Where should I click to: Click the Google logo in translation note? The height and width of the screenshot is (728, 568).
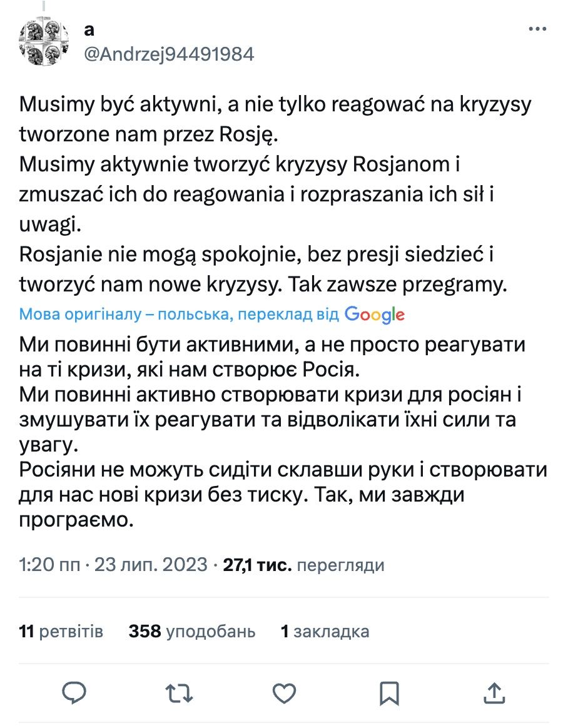(374, 315)
